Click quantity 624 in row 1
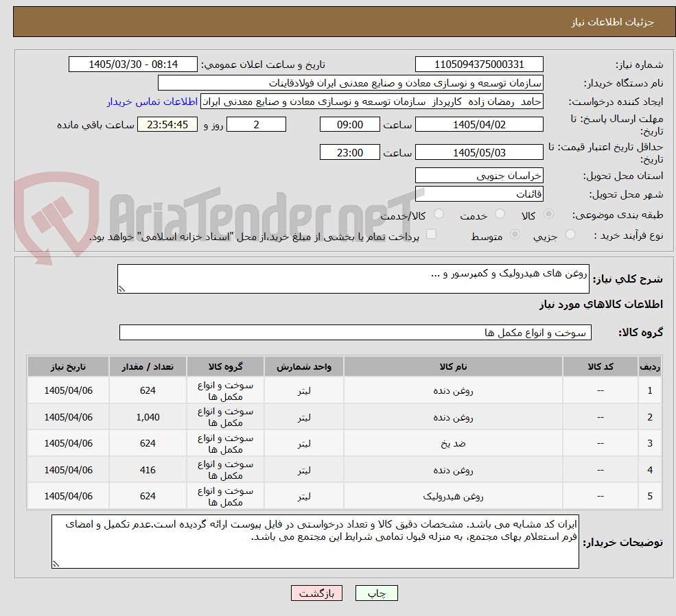676x616 pixels. (148, 391)
